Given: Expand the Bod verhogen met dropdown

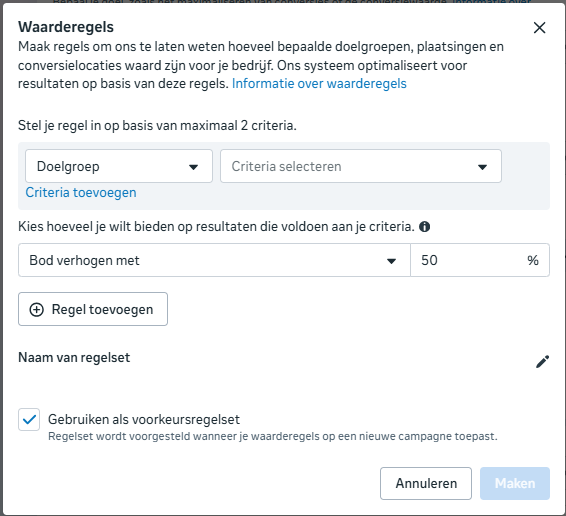Looking at the screenshot, I should click(214, 260).
